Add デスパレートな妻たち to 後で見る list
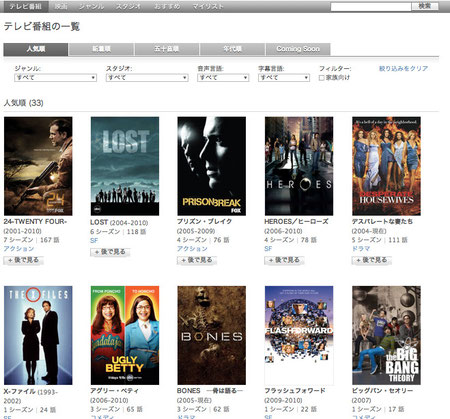 coord(371,260)
